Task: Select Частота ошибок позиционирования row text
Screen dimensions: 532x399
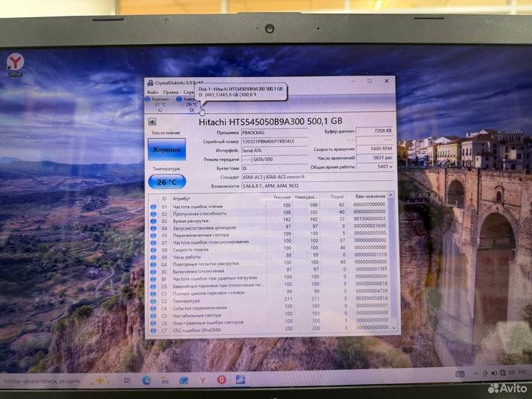Action: pyautogui.click(x=210, y=242)
